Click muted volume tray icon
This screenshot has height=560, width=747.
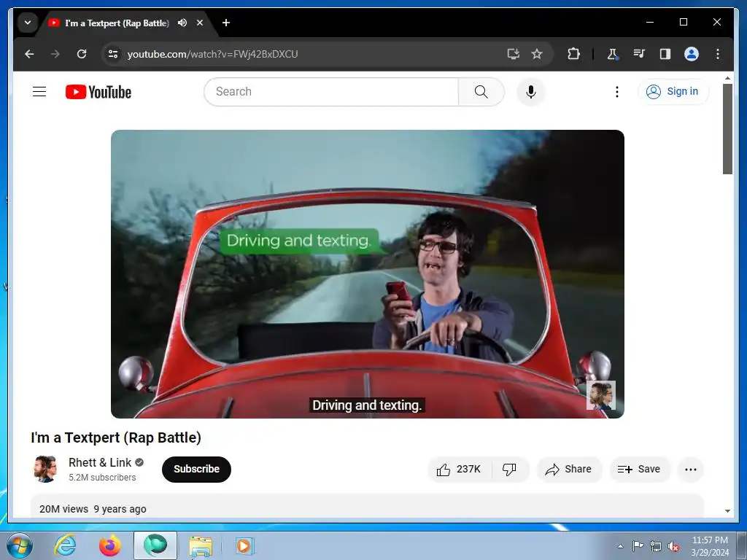pos(673,546)
